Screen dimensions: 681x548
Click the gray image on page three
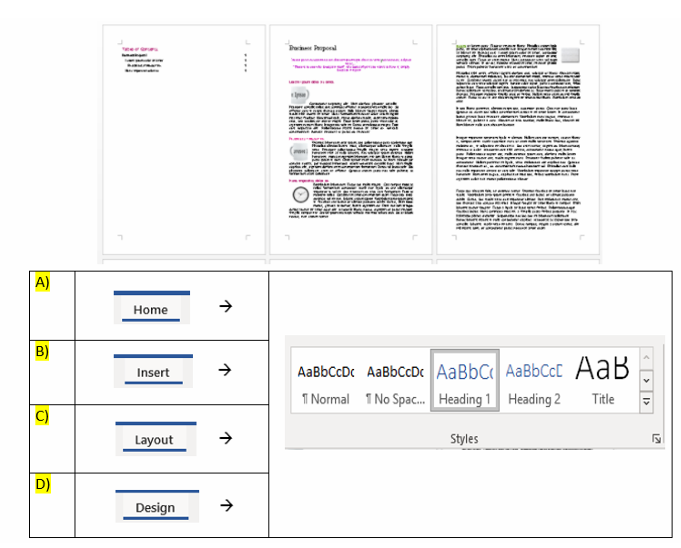click(x=569, y=55)
